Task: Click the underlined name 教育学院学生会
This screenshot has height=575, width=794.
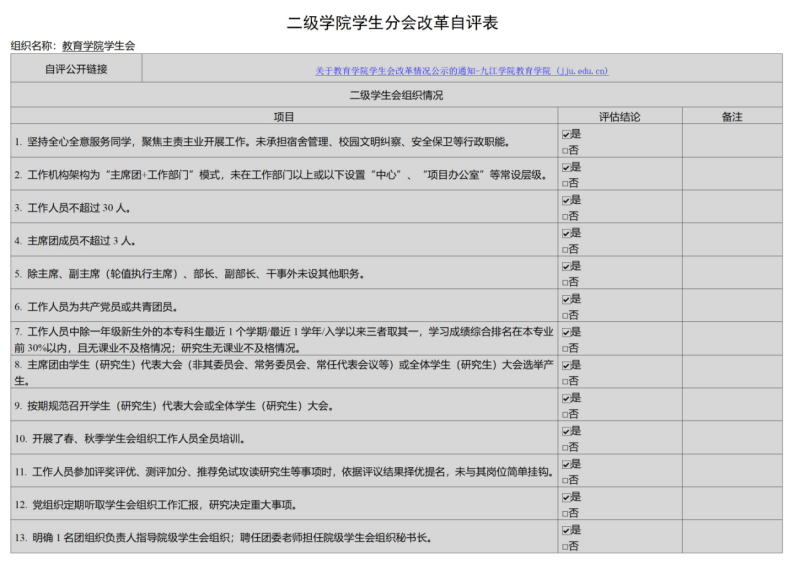Action: click(x=99, y=46)
